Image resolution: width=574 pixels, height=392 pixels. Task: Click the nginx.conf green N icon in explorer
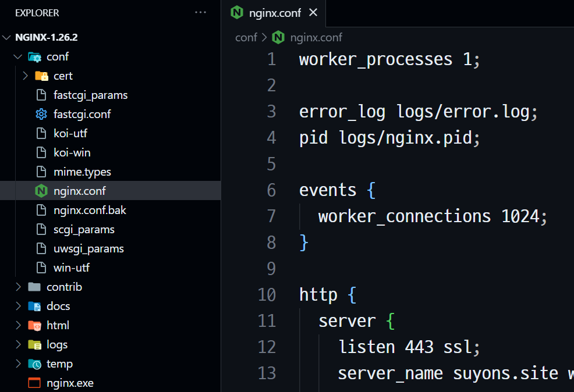point(41,191)
